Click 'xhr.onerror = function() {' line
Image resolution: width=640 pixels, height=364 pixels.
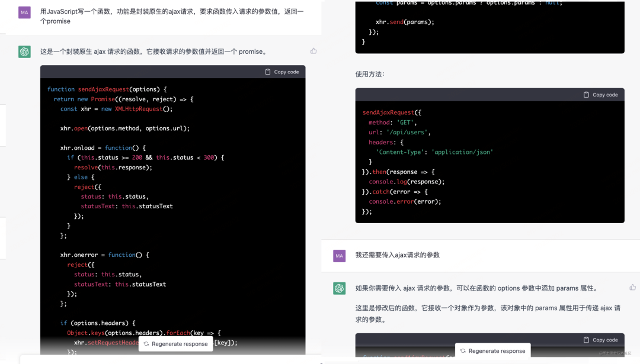(x=104, y=255)
